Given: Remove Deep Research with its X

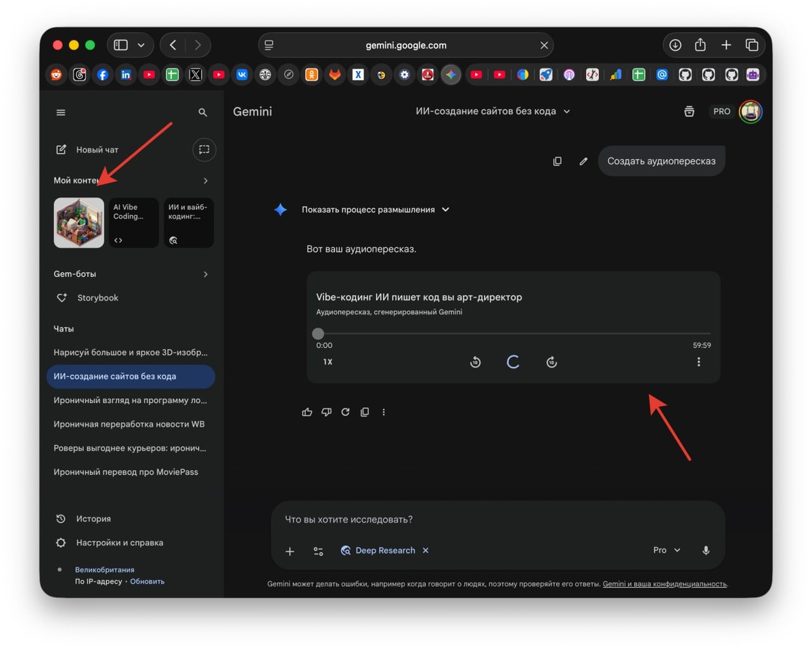Looking at the screenshot, I should (x=426, y=550).
